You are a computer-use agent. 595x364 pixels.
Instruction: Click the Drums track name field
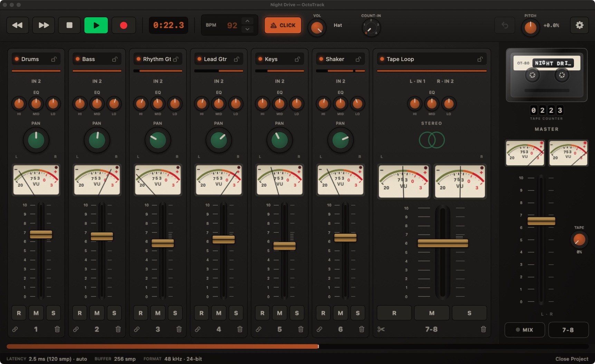(x=36, y=59)
